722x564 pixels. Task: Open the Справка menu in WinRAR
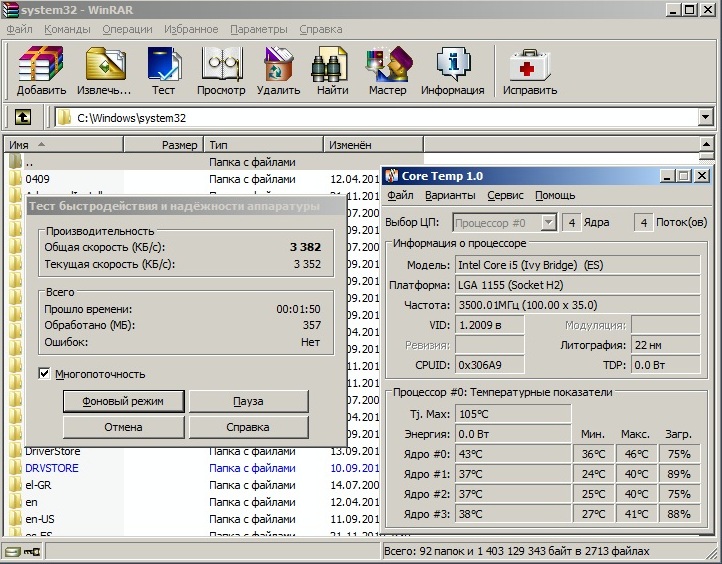(320, 29)
